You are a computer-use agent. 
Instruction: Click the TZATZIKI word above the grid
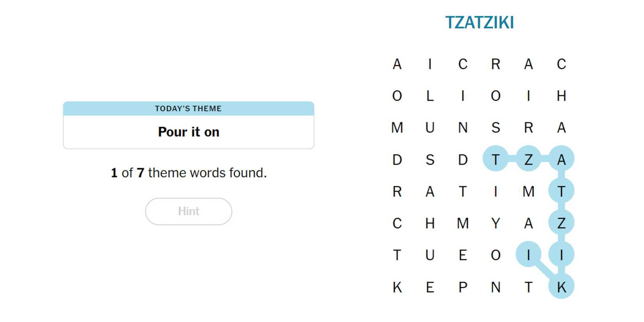click(x=479, y=23)
